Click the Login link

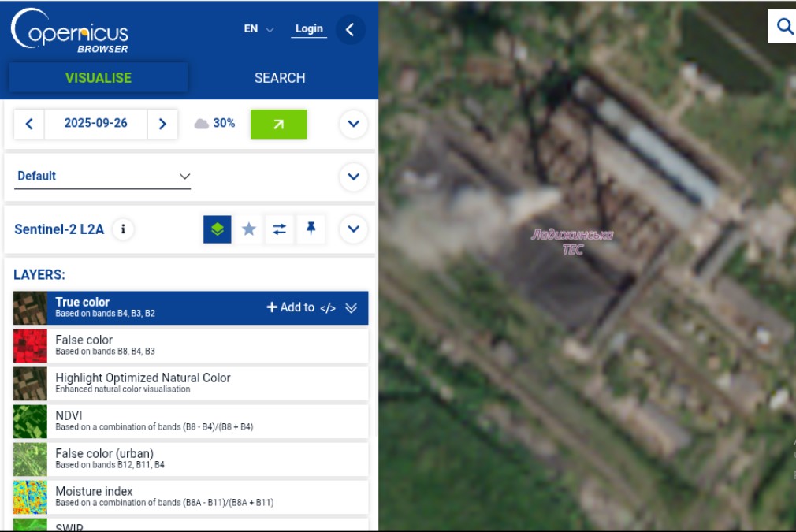(x=309, y=29)
